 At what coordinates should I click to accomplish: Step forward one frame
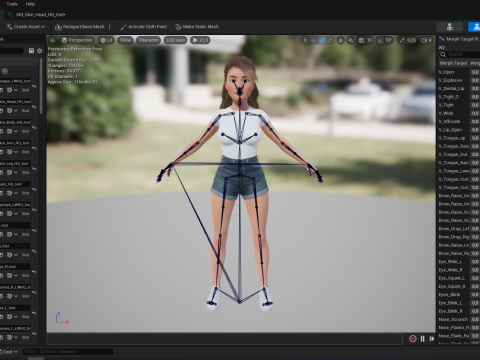click(x=432, y=339)
